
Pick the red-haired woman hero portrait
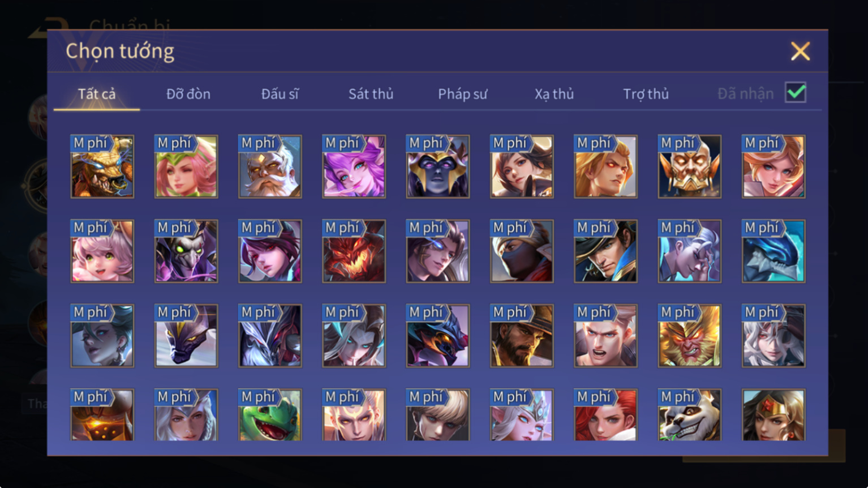coord(605,415)
